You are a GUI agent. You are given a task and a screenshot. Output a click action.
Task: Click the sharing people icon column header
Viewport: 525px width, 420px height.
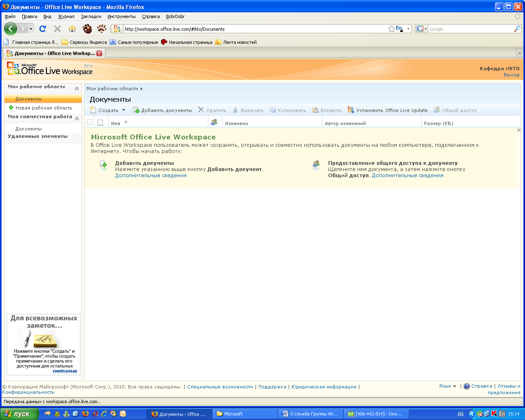coord(214,122)
